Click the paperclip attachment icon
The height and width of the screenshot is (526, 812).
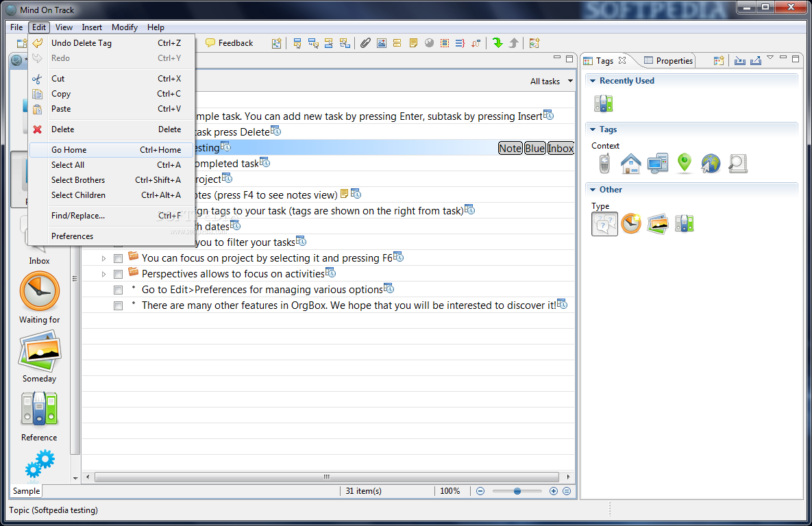tap(366, 43)
